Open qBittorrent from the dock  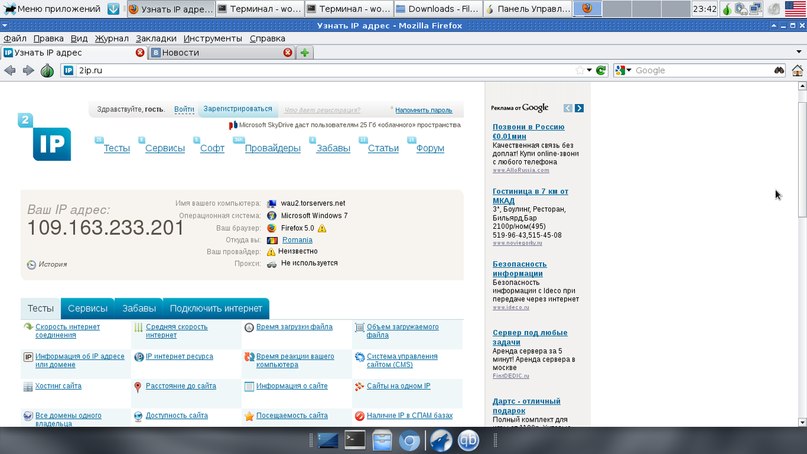pos(468,439)
